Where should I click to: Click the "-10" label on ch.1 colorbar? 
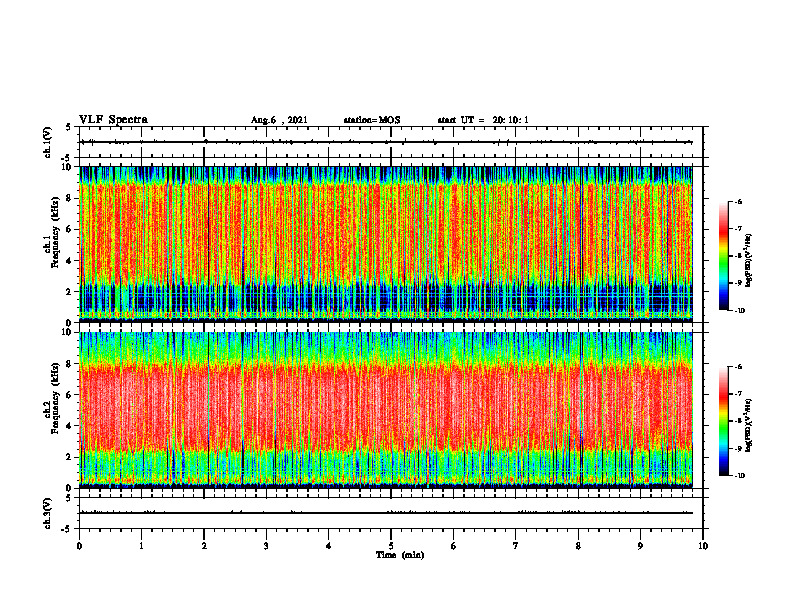coord(739,311)
